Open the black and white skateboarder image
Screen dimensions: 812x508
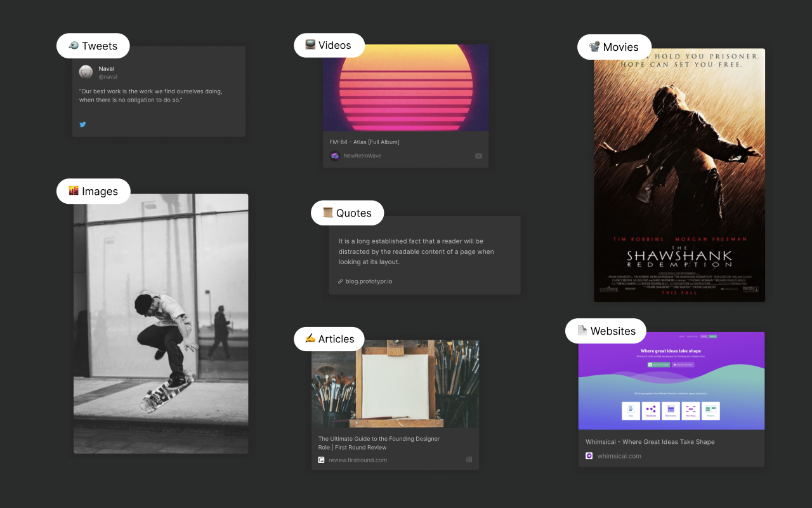click(x=161, y=324)
